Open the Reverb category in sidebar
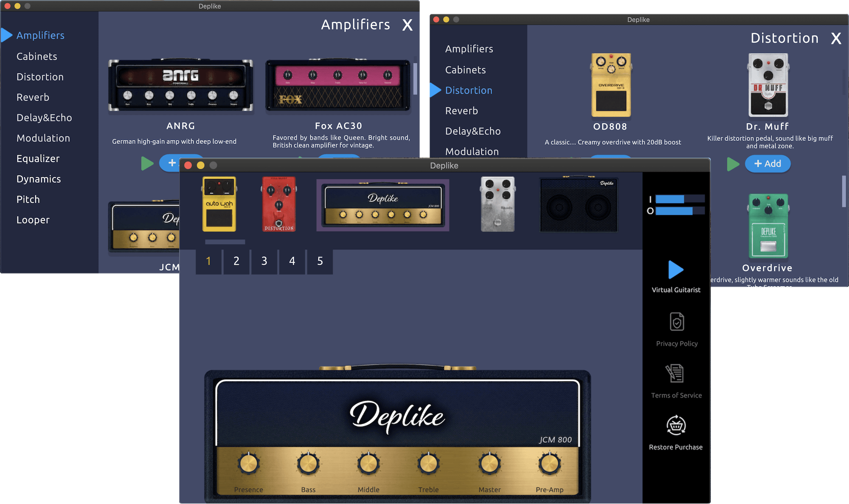This screenshot has width=849, height=504. pos(33,97)
